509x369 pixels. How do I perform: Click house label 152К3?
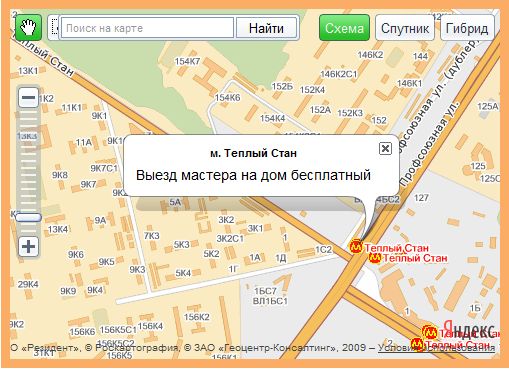[350, 113]
